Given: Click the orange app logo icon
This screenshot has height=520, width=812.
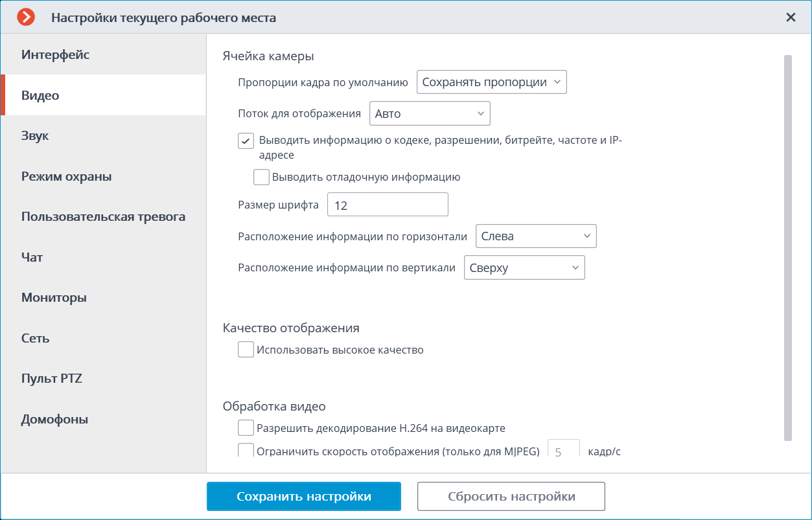Looking at the screenshot, I should 26,17.
